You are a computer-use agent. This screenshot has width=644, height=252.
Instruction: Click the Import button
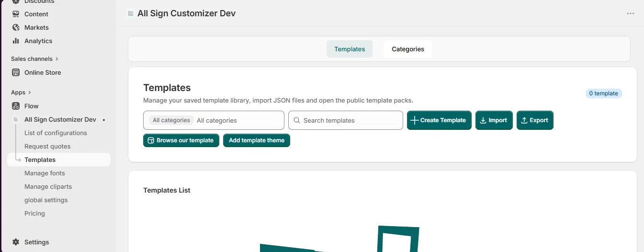click(x=494, y=120)
